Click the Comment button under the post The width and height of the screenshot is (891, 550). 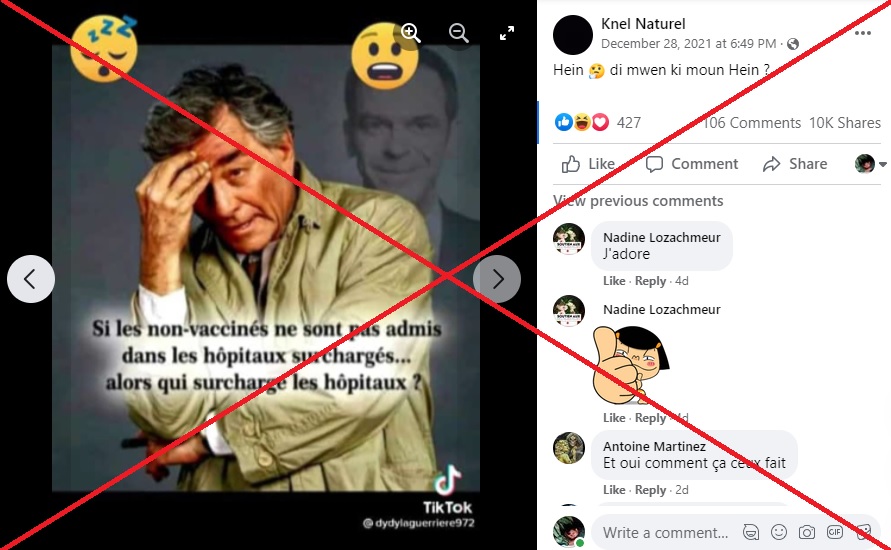tap(692, 164)
